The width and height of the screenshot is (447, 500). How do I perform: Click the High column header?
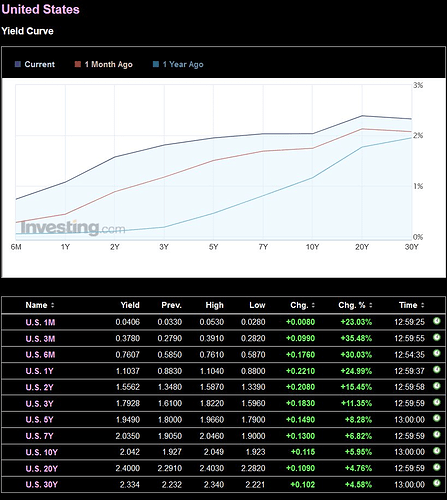click(x=214, y=305)
